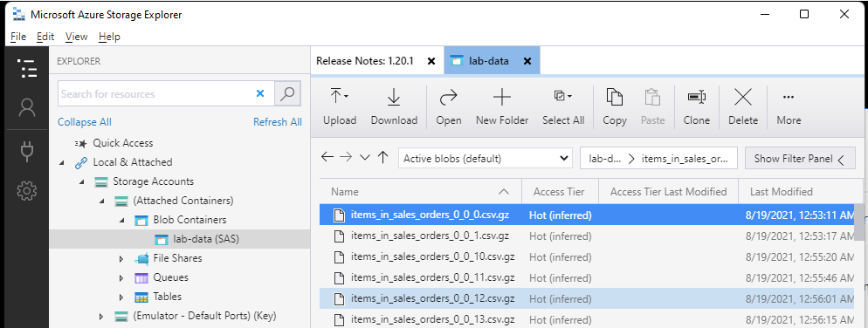Close the Release Notes tab
The image size is (868, 328).
(x=431, y=61)
